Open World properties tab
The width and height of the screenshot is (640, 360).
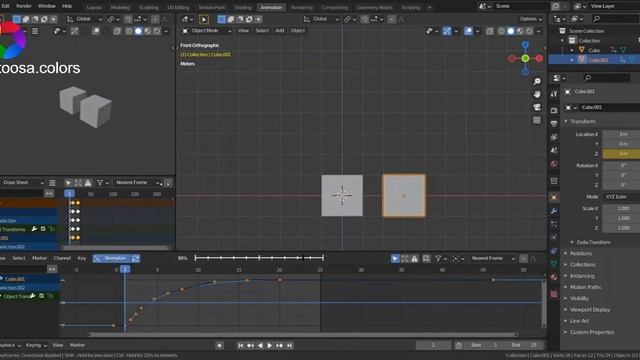point(554,164)
